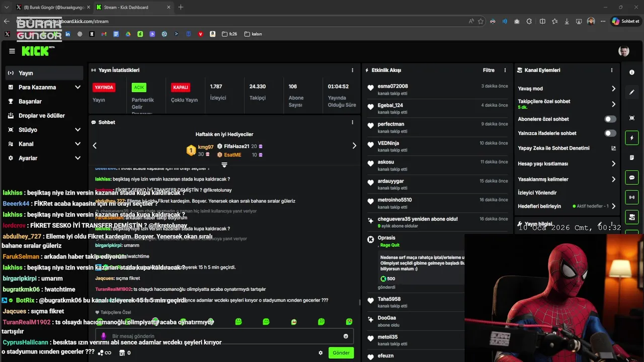
Task: Open a new browser tab
Action: pos(181,7)
